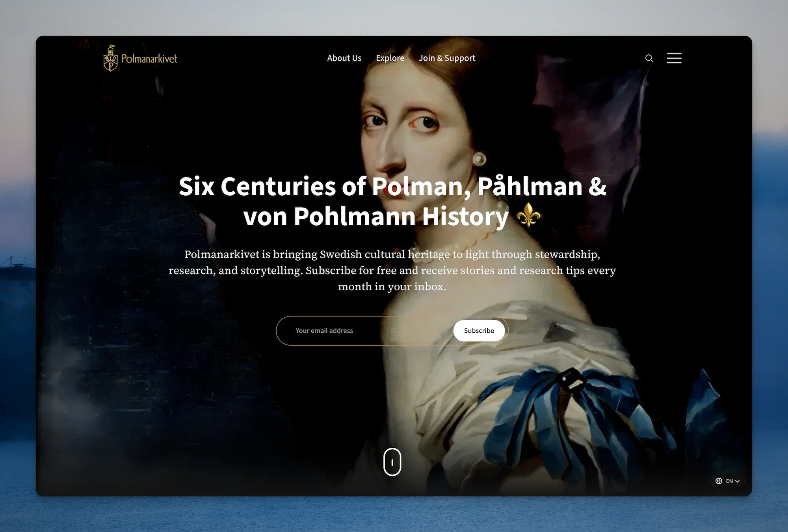Click the scroll-down mouse indicator icon
The width and height of the screenshot is (788, 532).
tap(392, 462)
